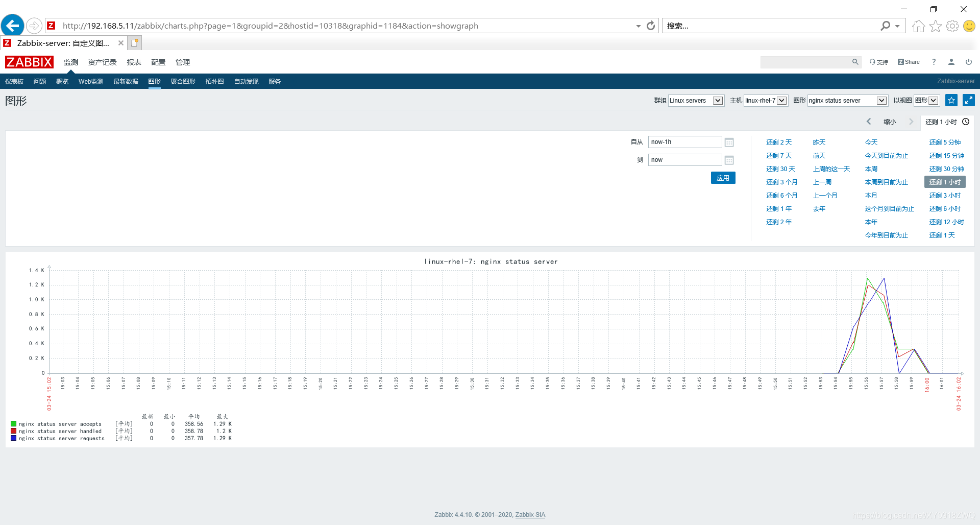
Task: Click the blue Apply button
Action: point(723,178)
